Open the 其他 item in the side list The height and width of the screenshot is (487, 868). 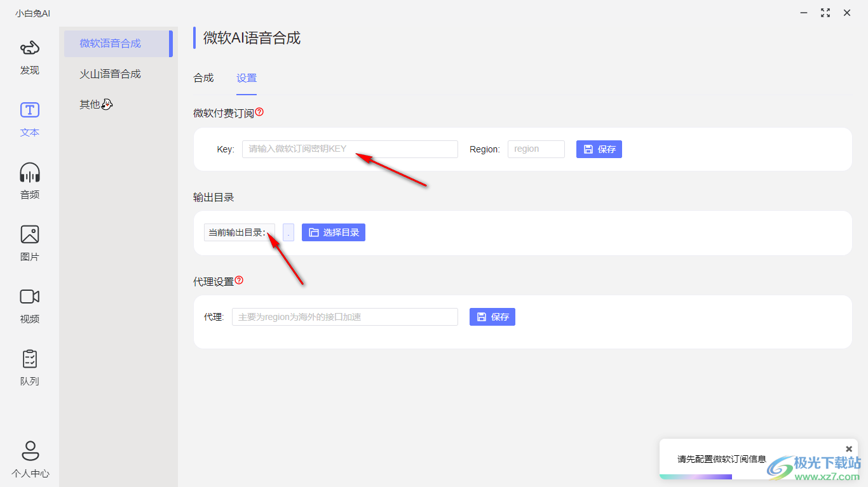[x=118, y=105]
